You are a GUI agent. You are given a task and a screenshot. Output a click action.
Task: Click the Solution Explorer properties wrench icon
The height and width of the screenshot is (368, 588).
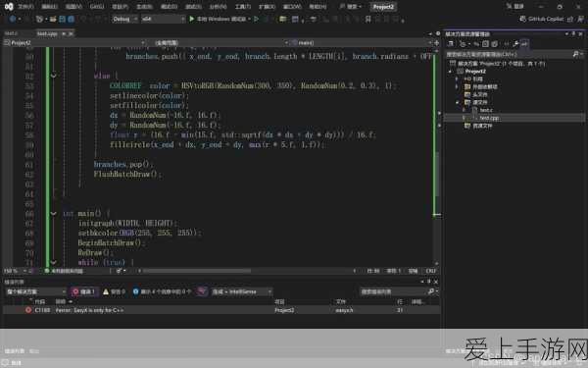point(516,44)
